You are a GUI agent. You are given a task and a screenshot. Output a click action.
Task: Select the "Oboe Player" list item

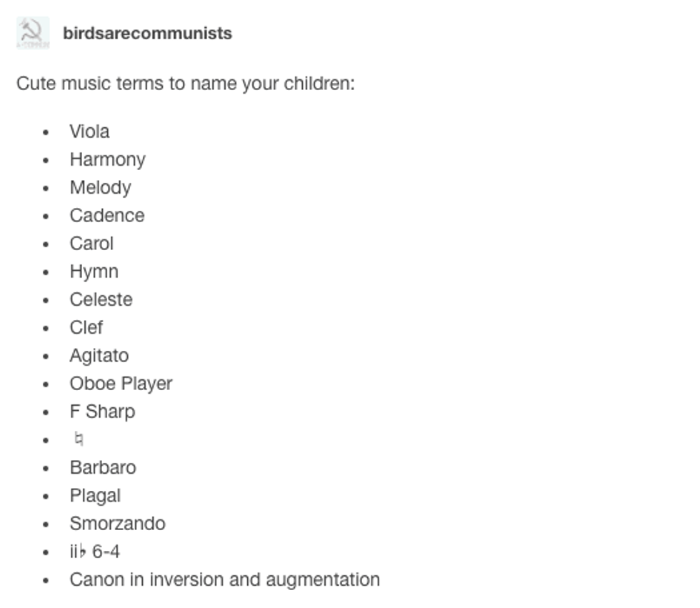[121, 384]
